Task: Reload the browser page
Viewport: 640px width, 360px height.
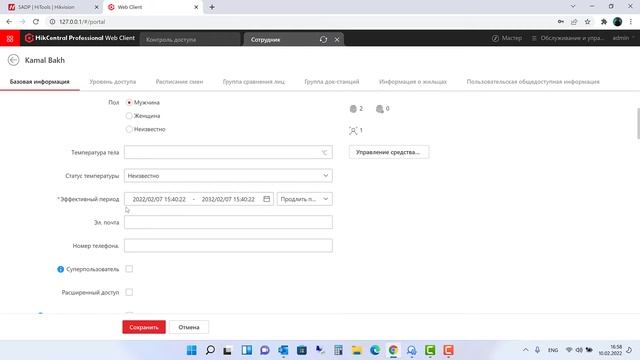Action: pyautogui.click(x=36, y=22)
